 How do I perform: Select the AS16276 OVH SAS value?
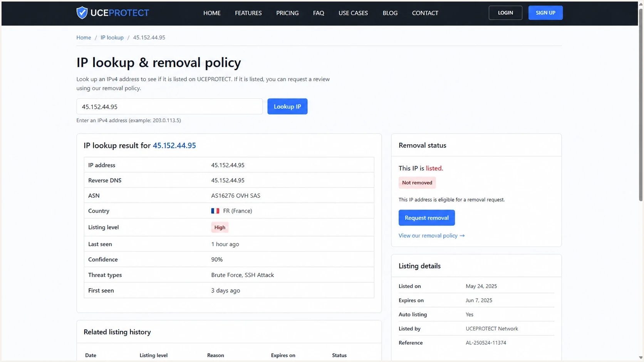pos(236,195)
